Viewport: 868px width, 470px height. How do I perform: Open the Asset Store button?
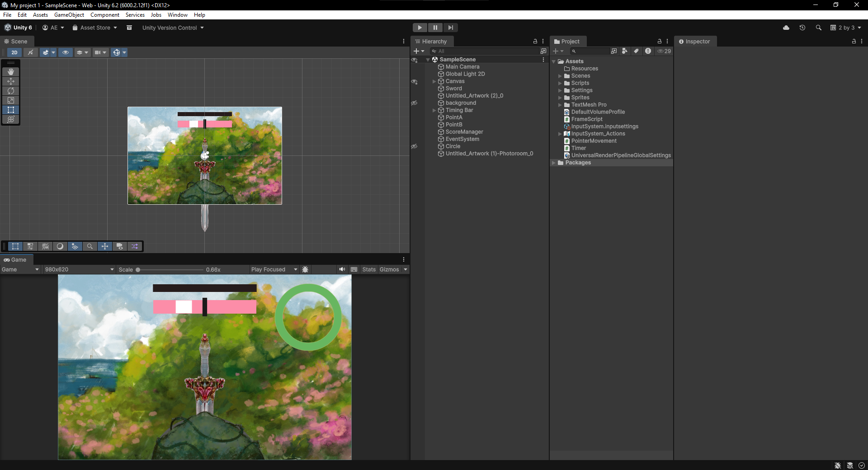pyautogui.click(x=94, y=28)
